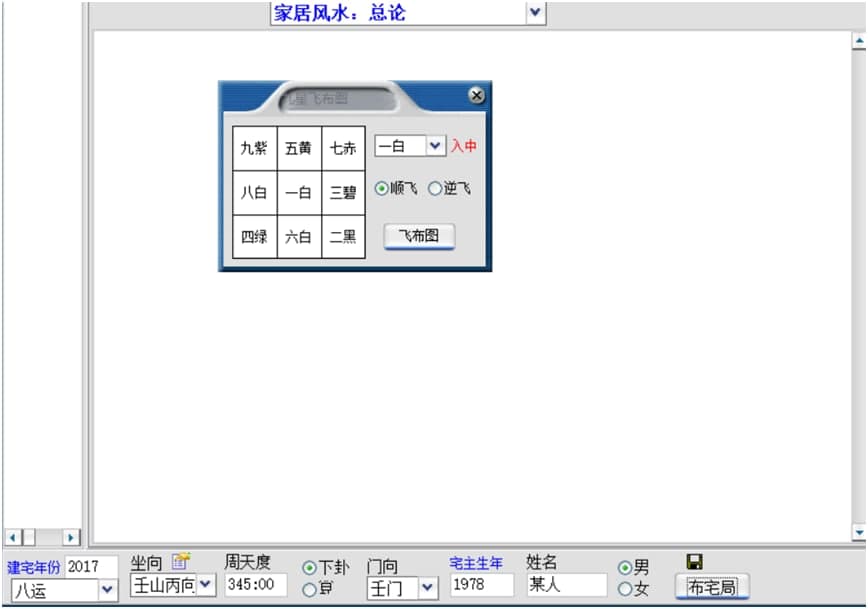Click the 四绿 grid cell
Image resolution: width=868 pixels, height=609 pixels.
pyautogui.click(x=255, y=237)
